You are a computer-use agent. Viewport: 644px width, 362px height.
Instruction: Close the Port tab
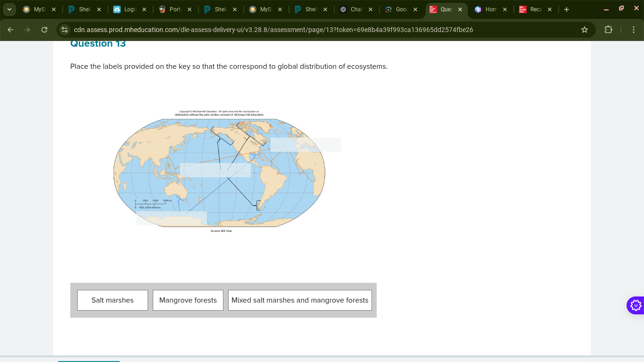(x=189, y=9)
